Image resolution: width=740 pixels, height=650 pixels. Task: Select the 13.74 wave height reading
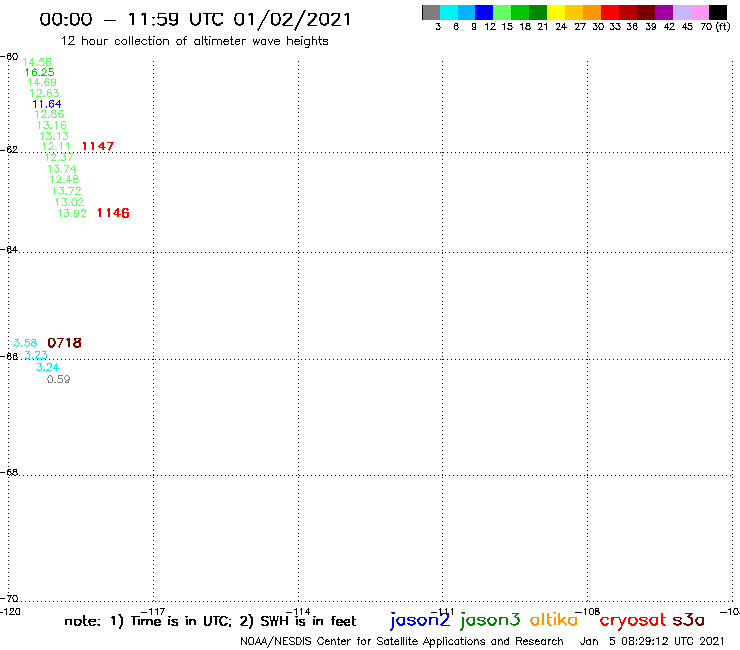pyautogui.click(x=62, y=169)
